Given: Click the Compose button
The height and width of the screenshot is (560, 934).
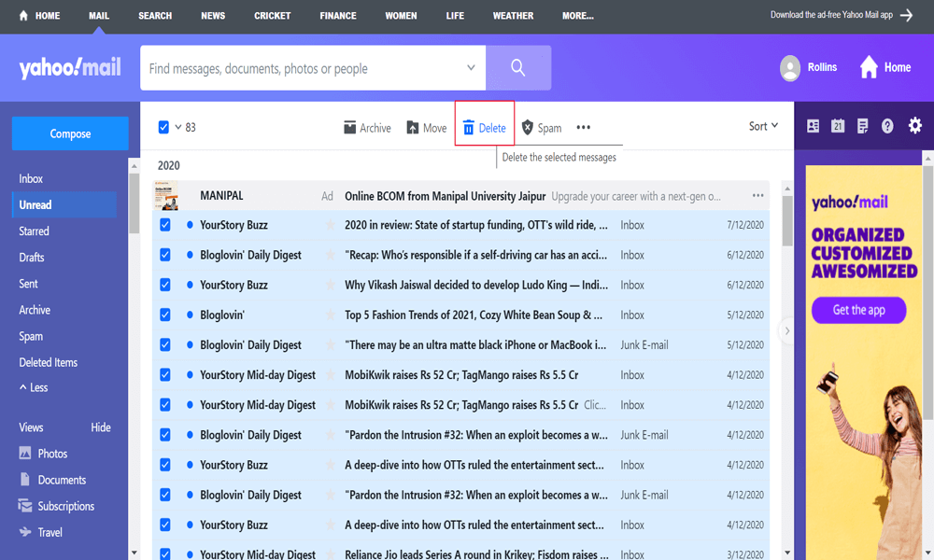Looking at the screenshot, I should (x=70, y=133).
